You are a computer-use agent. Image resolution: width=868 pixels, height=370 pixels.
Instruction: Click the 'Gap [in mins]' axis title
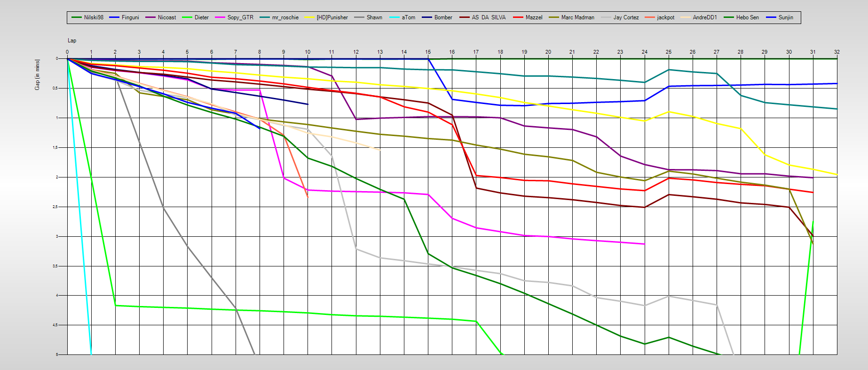tap(38, 74)
